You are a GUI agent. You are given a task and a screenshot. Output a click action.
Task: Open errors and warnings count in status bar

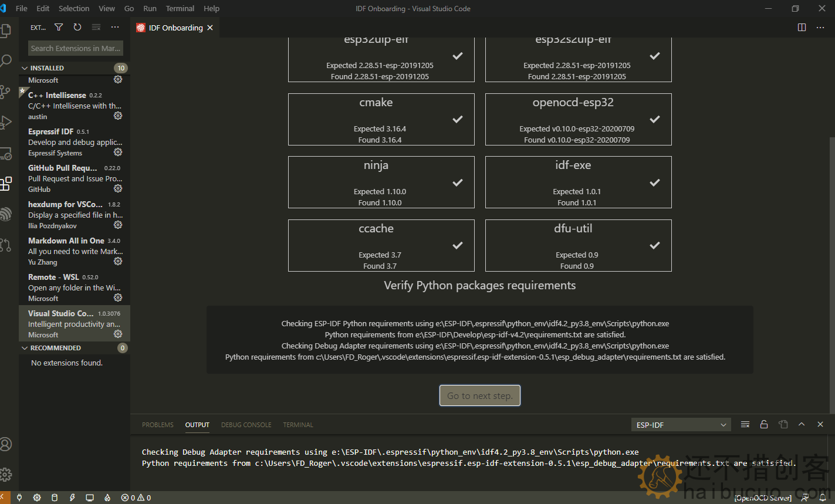click(x=136, y=498)
